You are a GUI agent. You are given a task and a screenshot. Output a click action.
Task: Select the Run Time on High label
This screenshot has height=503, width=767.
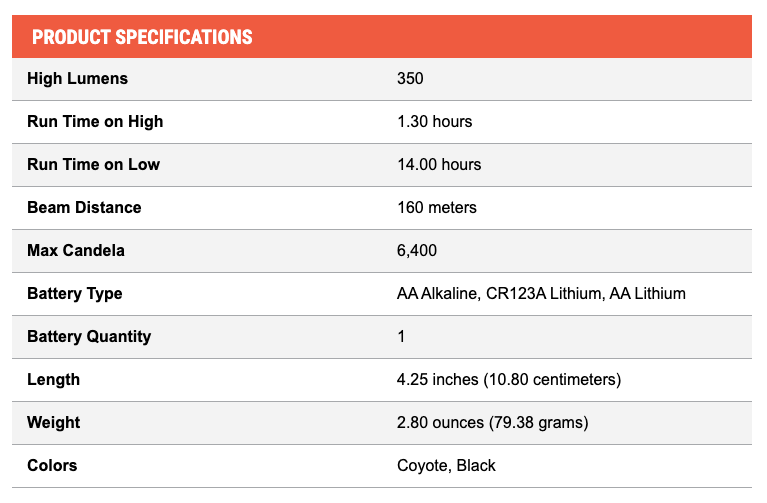coord(96,122)
